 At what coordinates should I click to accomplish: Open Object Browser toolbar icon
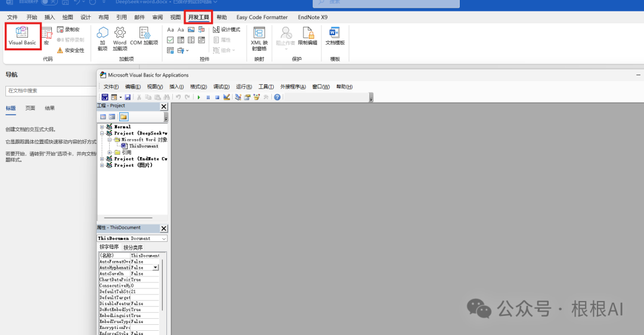coord(256,97)
